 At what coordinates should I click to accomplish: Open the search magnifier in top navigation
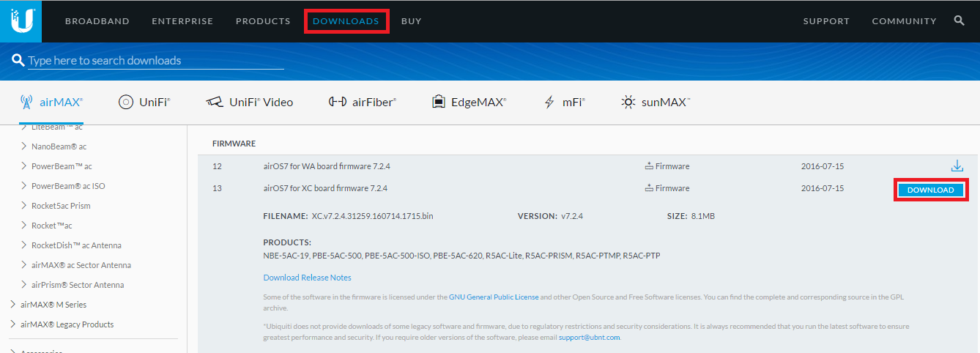[959, 21]
